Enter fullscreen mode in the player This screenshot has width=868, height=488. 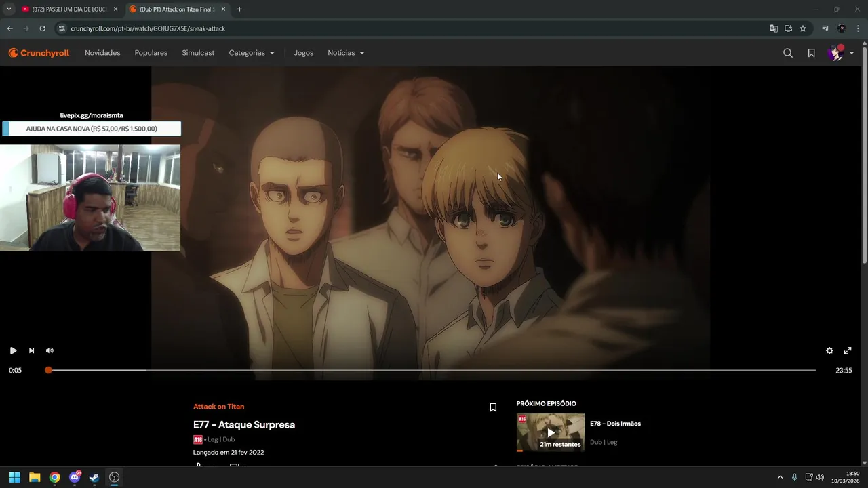[848, 350]
